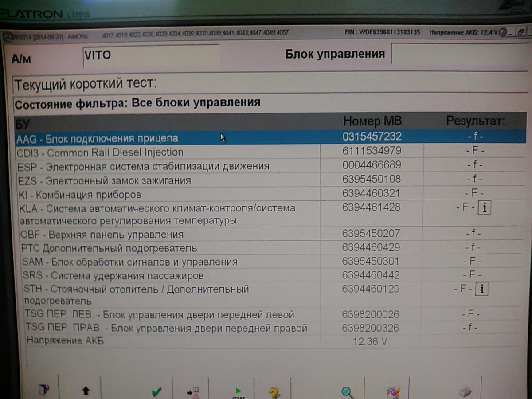Screen dimensions: 532x399
Task: Click the -F- result for CDI3
Action: pyautogui.click(x=475, y=151)
